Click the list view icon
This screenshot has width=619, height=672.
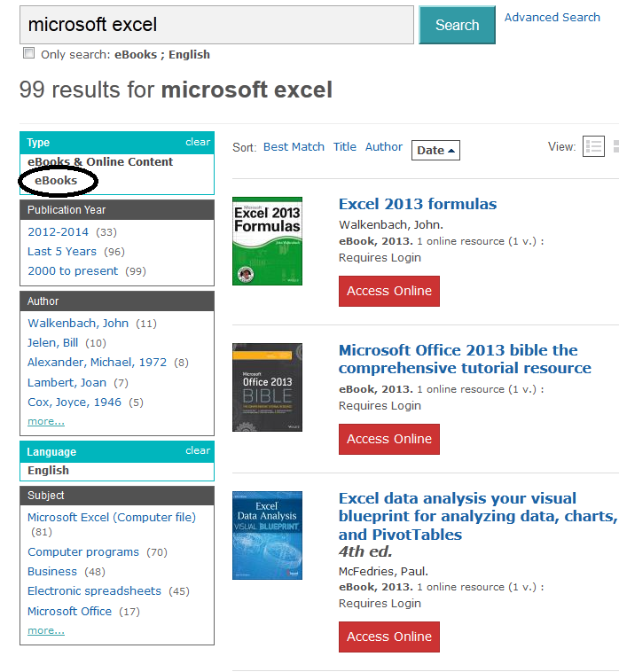tap(593, 147)
